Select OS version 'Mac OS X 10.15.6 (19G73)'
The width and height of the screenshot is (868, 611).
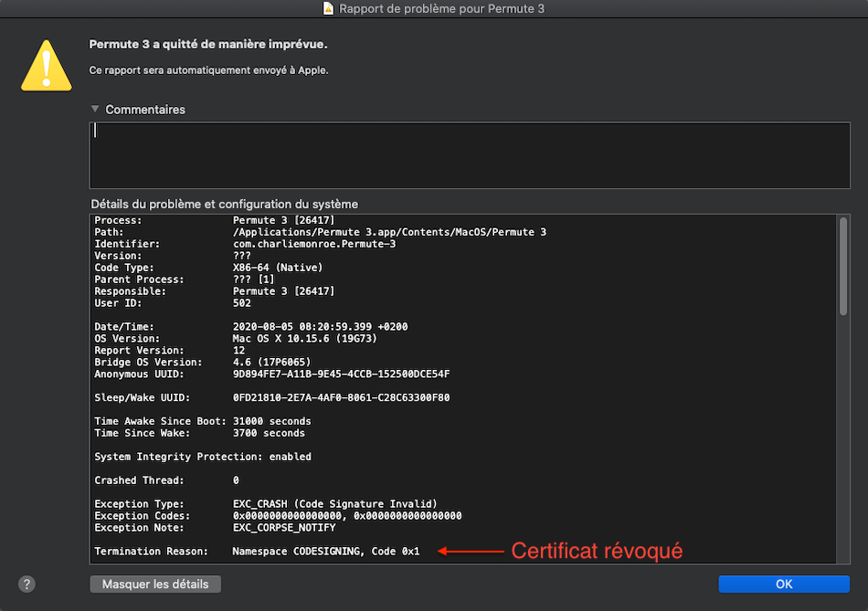click(304, 338)
